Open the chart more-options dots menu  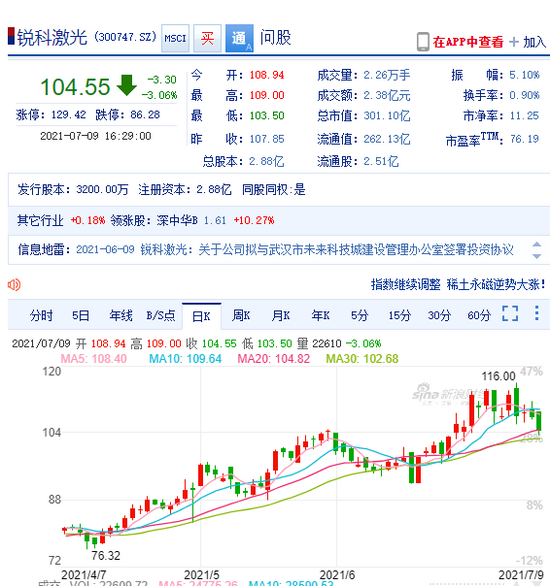(537, 313)
